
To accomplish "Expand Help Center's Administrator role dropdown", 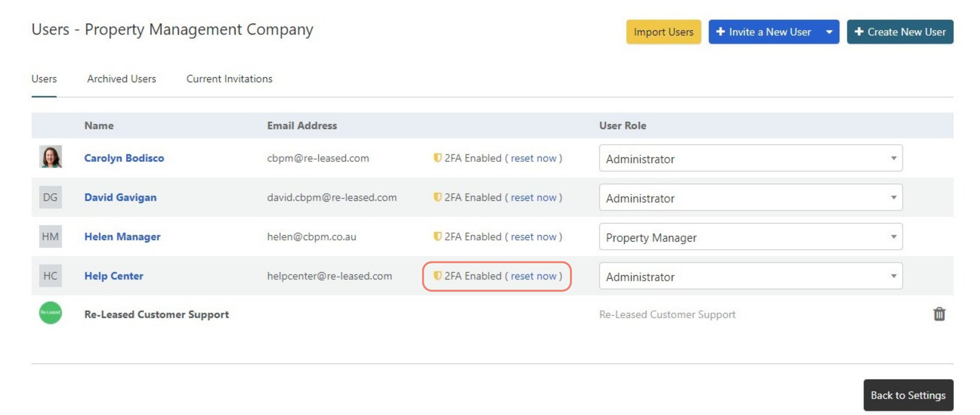I will [750, 276].
